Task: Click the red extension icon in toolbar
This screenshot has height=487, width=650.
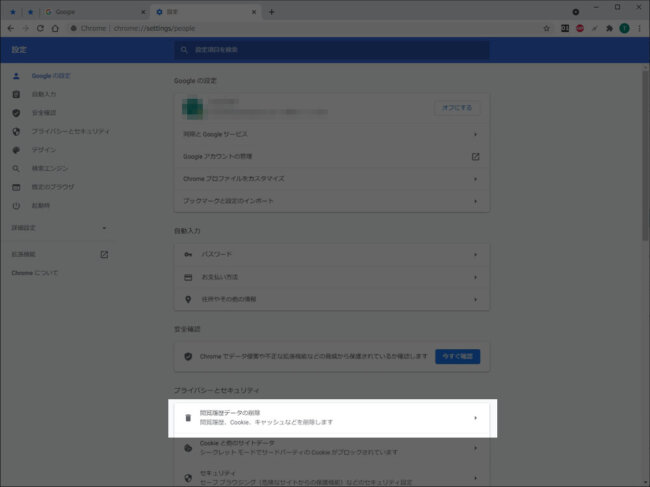Action: coord(580,28)
